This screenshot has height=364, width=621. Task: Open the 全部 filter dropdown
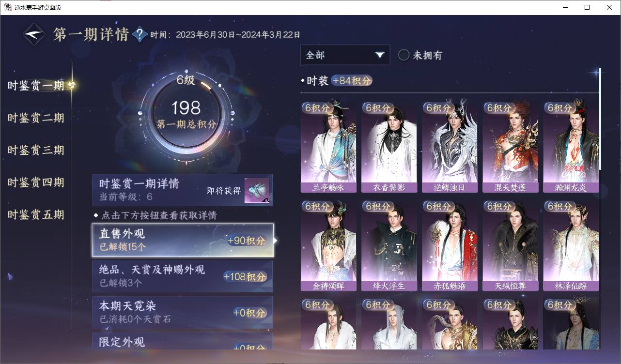(345, 55)
